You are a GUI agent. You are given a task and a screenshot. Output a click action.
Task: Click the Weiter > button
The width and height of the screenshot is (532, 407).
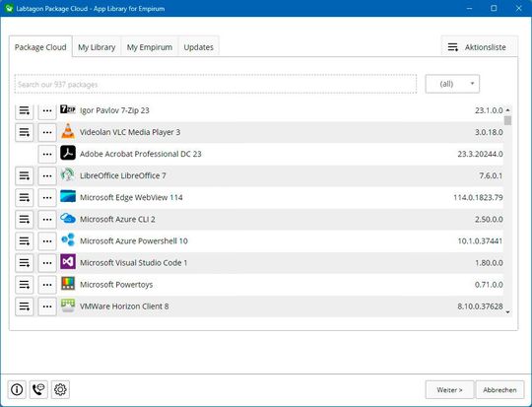[x=449, y=390]
